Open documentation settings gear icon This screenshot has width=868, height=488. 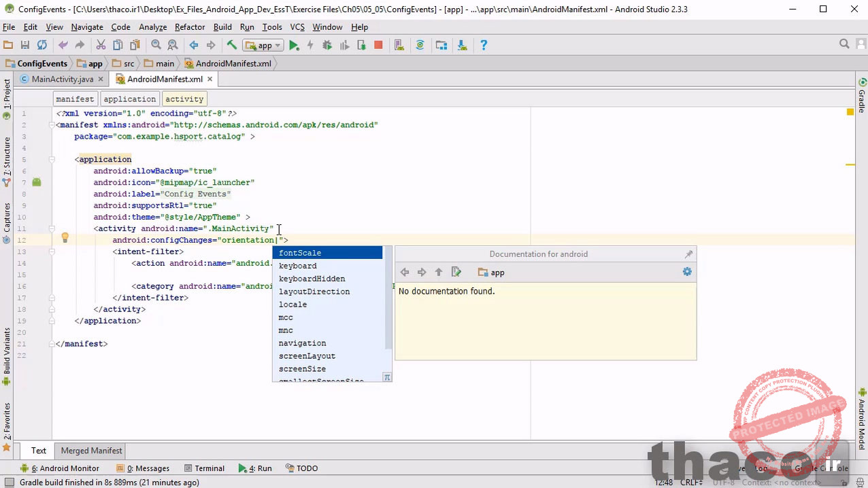coord(687,272)
